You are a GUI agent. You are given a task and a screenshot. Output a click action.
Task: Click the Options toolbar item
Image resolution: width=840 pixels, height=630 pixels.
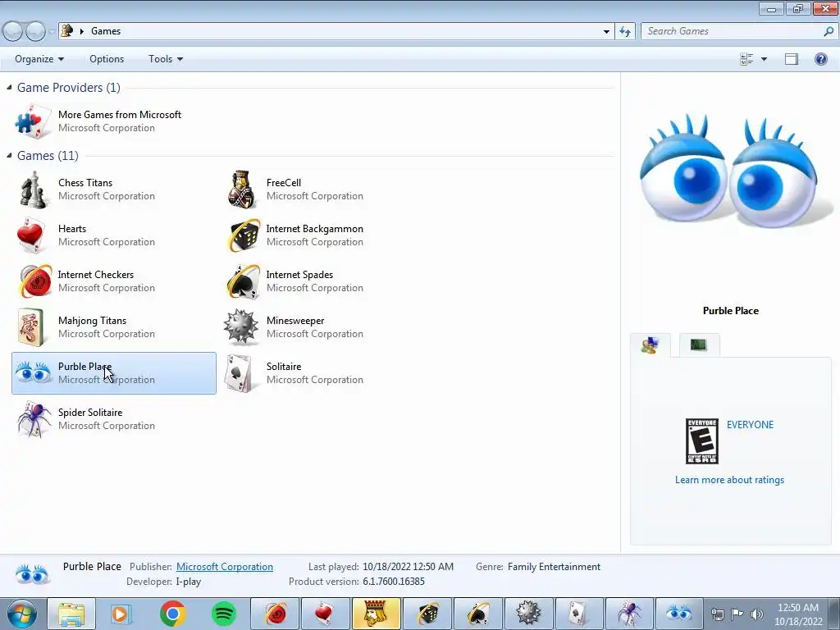click(x=107, y=59)
